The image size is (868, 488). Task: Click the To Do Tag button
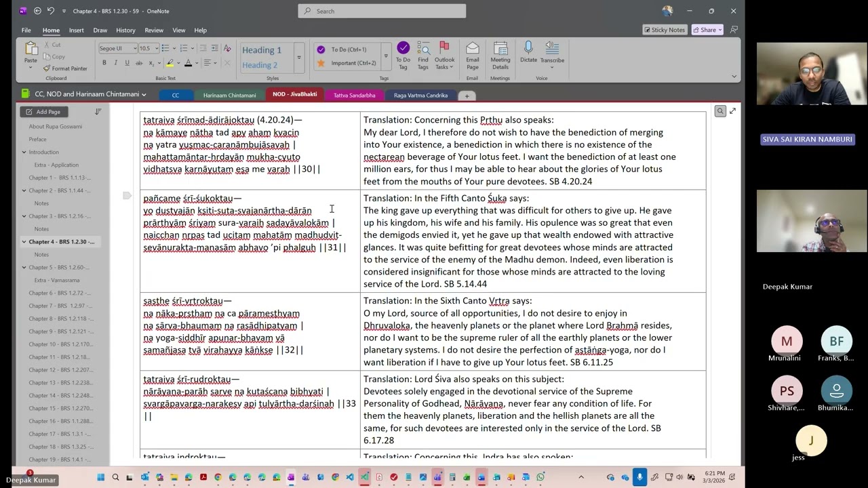coord(403,55)
